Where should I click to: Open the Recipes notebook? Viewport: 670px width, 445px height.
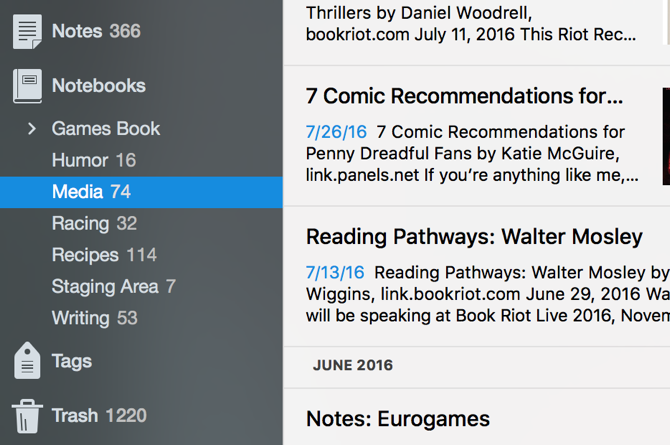[x=85, y=255]
